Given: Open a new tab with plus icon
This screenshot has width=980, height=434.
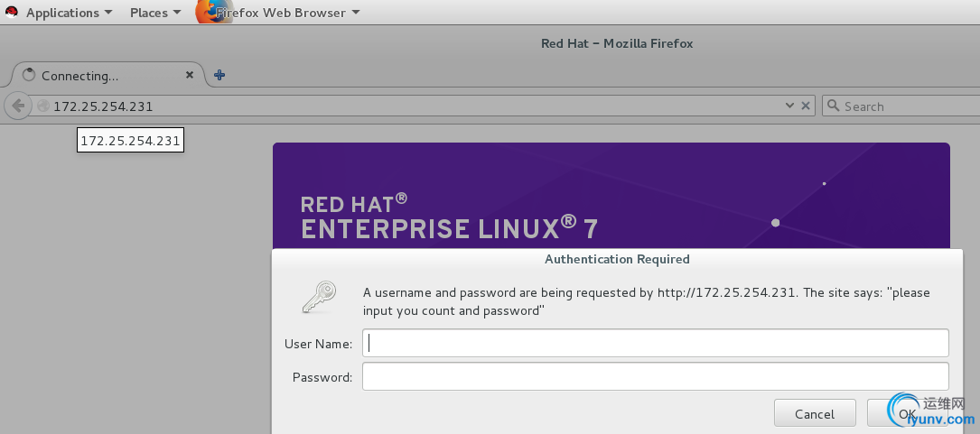Looking at the screenshot, I should (x=219, y=75).
